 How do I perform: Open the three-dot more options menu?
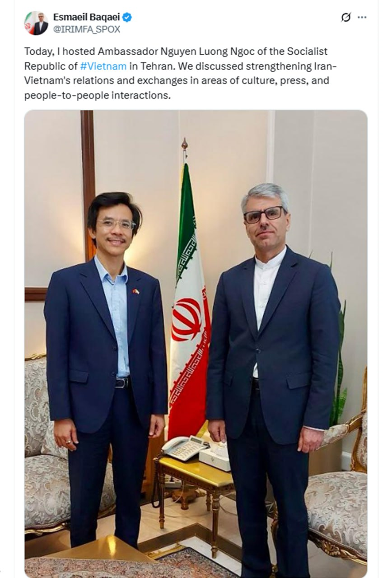[x=362, y=17]
